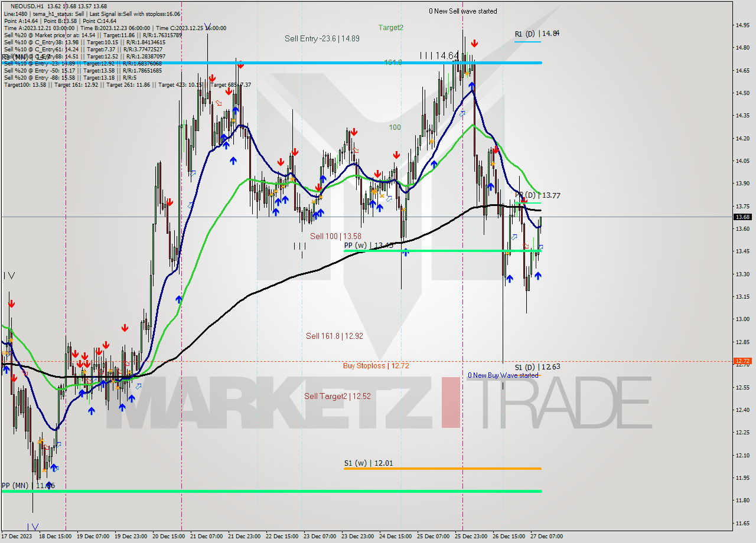The width and height of the screenshot is (756, 543).
Task: Select the orange S1 (w) horizontal line
Action: click(442, 469)
